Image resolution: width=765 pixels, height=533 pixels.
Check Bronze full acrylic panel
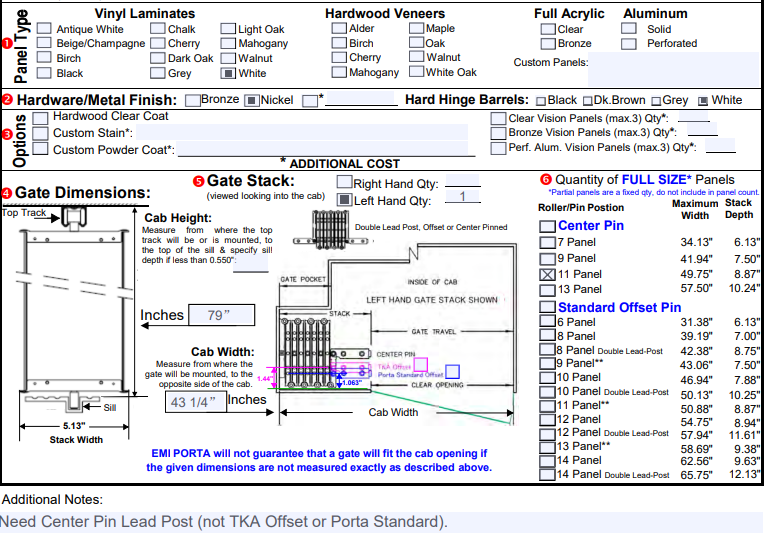[548, 43]
